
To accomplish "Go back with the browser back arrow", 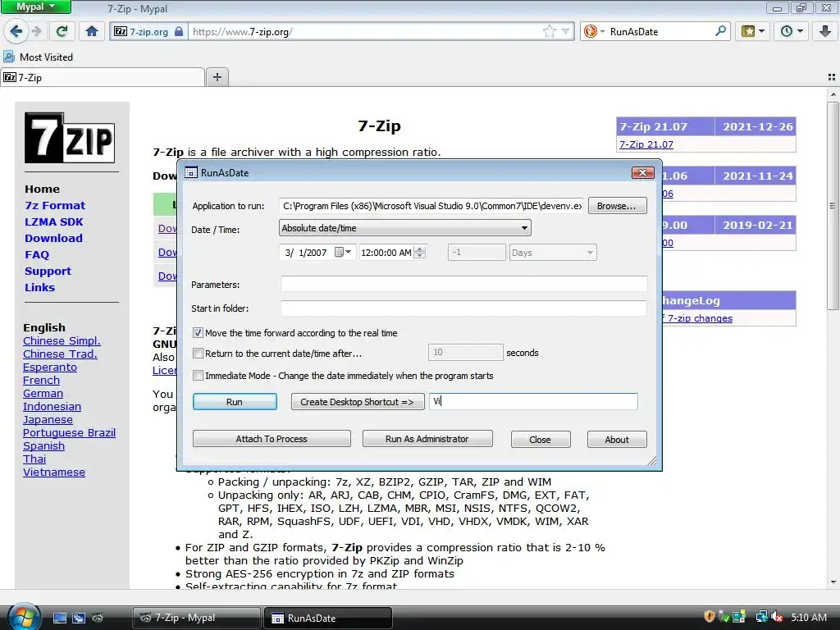I will click(x=16, y=32).
